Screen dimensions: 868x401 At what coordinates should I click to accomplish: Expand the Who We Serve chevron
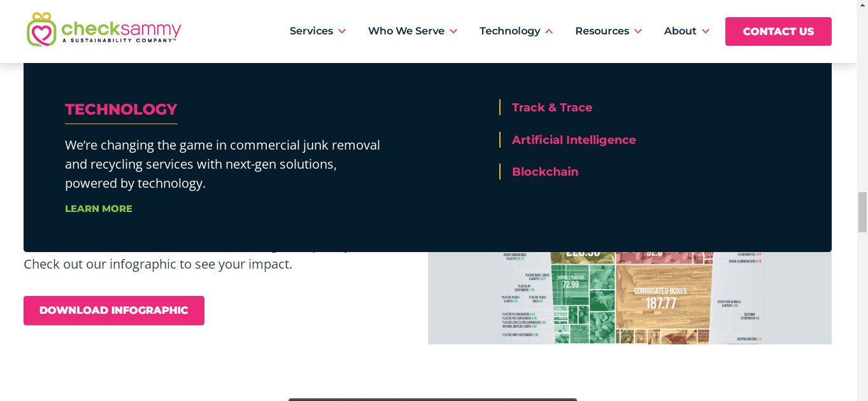[x=453, y=31]
